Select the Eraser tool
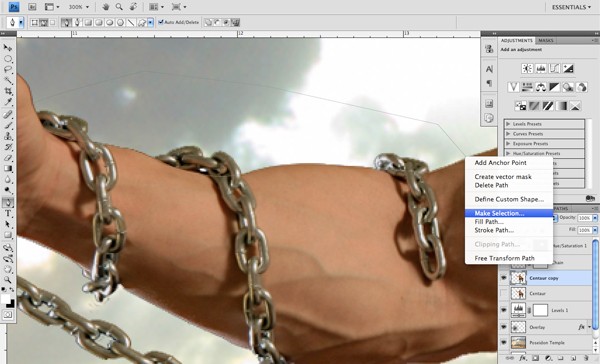Screen dimensions: 600x364 point(8,158)
